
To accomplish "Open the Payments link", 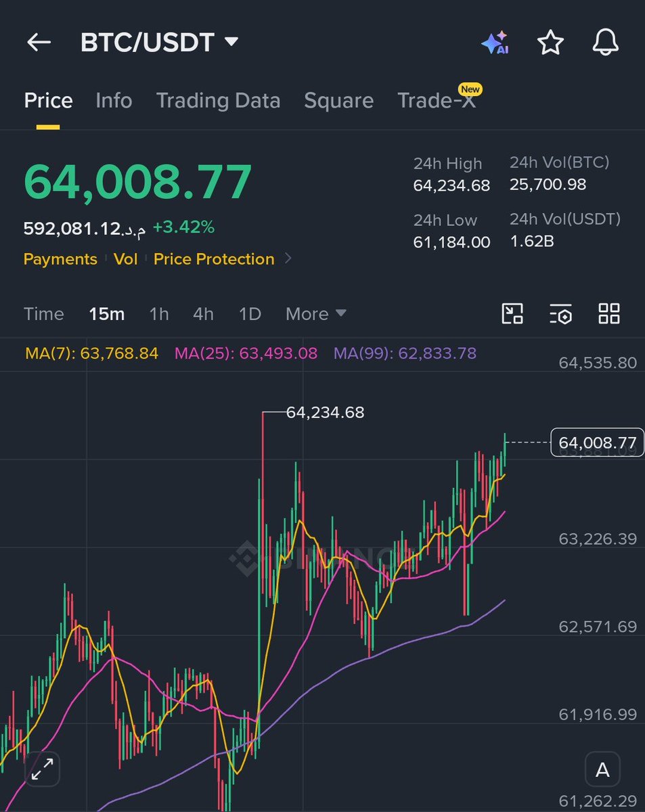I will coord(60,259).
